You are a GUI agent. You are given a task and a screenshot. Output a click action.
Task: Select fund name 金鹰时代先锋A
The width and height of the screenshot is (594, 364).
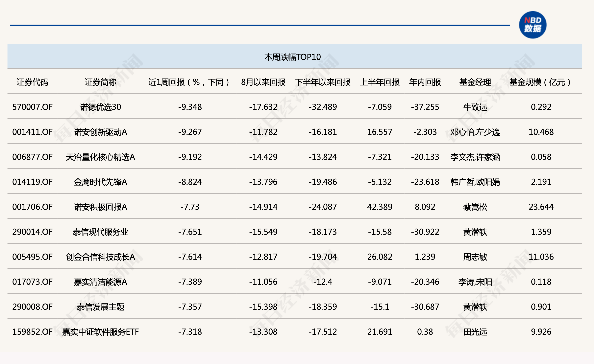[100, 182]
